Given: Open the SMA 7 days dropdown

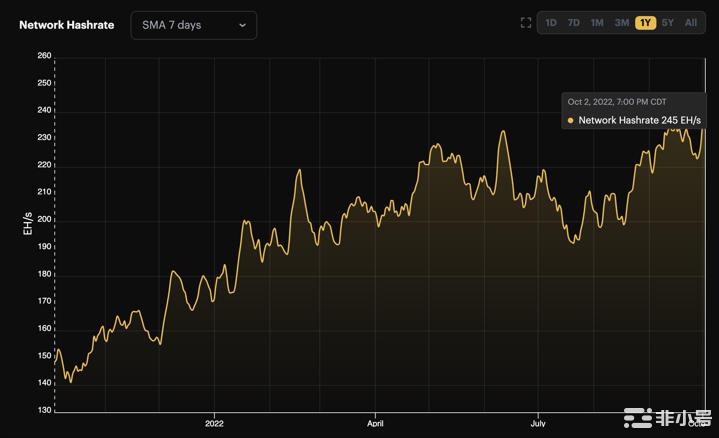Looking at the screenshot, I should tap(193, 25).
